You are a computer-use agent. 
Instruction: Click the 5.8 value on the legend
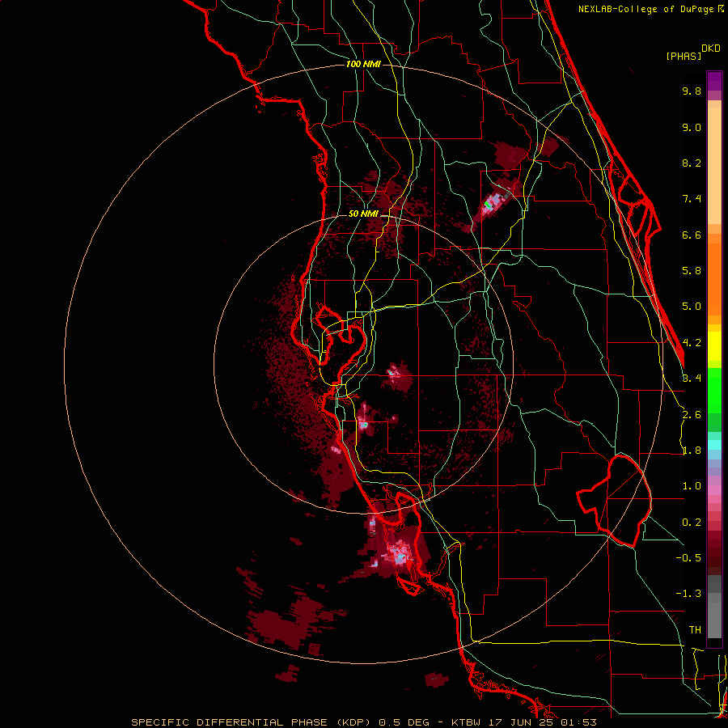pyautogui.click(x=692, y=271)
